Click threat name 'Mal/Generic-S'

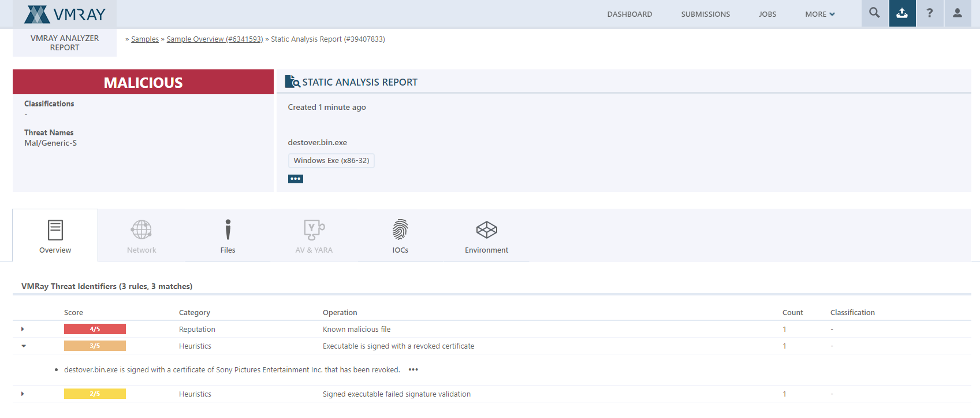pyautogui.click(x=50, y=143)
